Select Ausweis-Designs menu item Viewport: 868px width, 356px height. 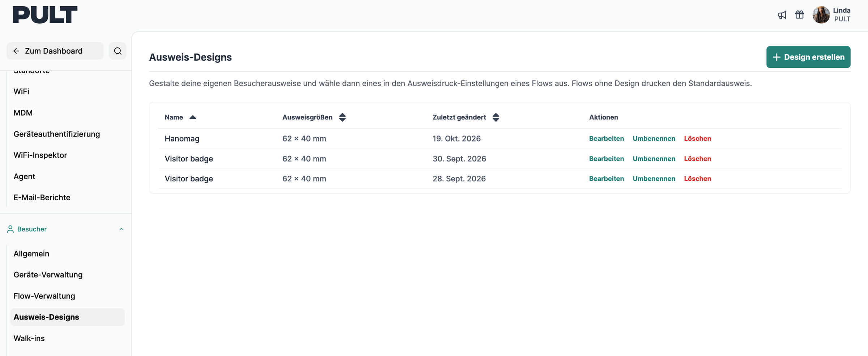[68, 317]
